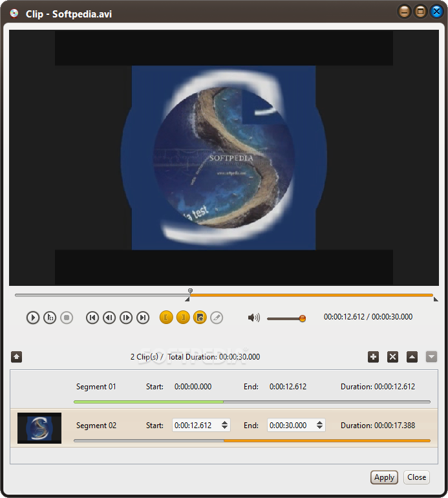This screenshot has height=498, width=448.
Task: Select the Segment 01 row
Action: point(224,389)
